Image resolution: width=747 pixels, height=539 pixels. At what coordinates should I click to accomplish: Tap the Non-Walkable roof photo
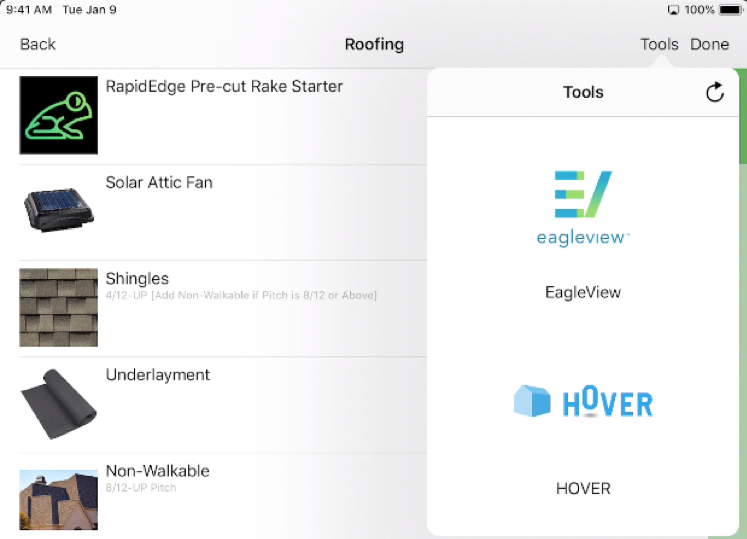(59, 500)
